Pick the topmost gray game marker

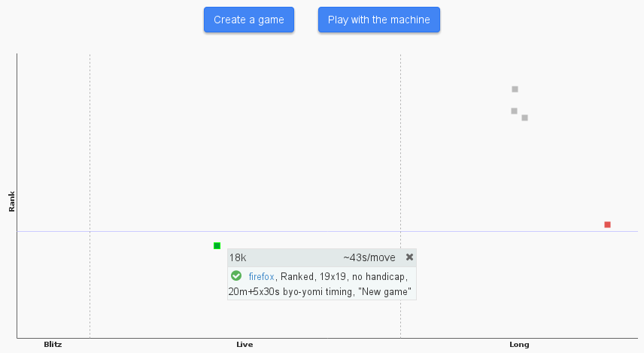point(515,89)
